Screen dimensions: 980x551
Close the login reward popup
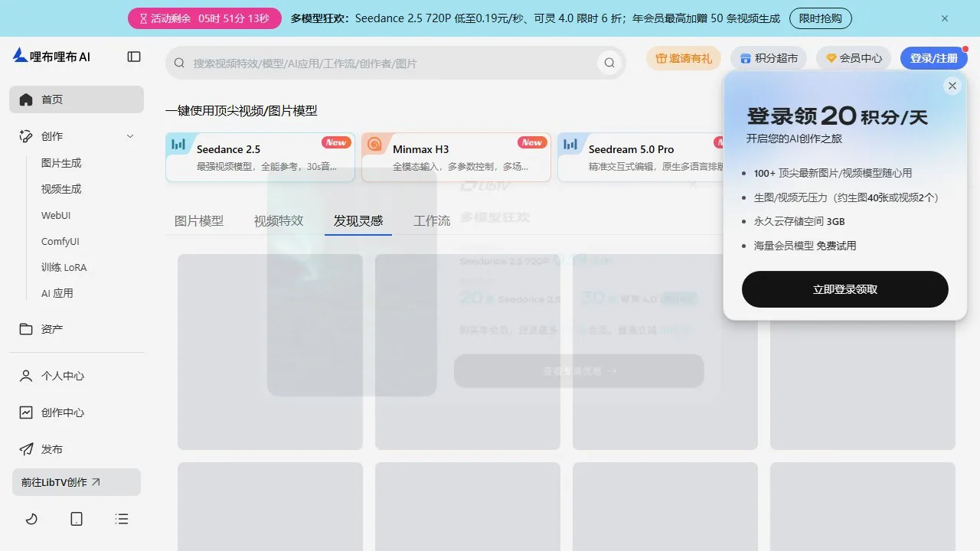pyautogui.click(x=952, y=86)
